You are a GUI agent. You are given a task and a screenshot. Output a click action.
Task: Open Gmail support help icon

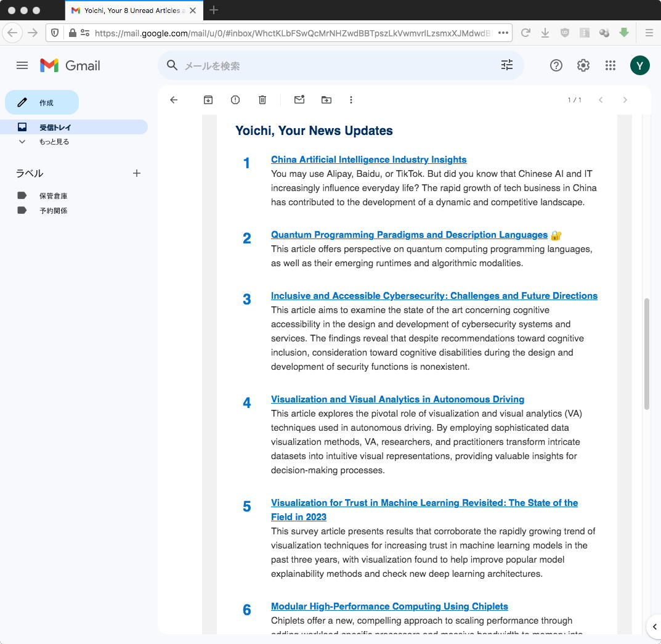[x=556, y=65]
